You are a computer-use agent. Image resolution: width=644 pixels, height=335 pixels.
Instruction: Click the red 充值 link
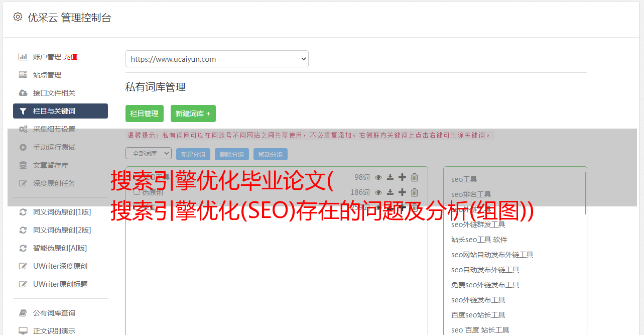click(x=70, y=57)
